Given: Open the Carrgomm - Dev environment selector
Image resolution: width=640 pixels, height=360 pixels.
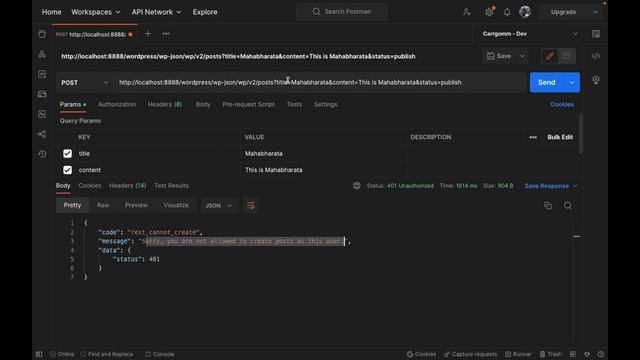Looking at the screenshot, I should [530, 34].
